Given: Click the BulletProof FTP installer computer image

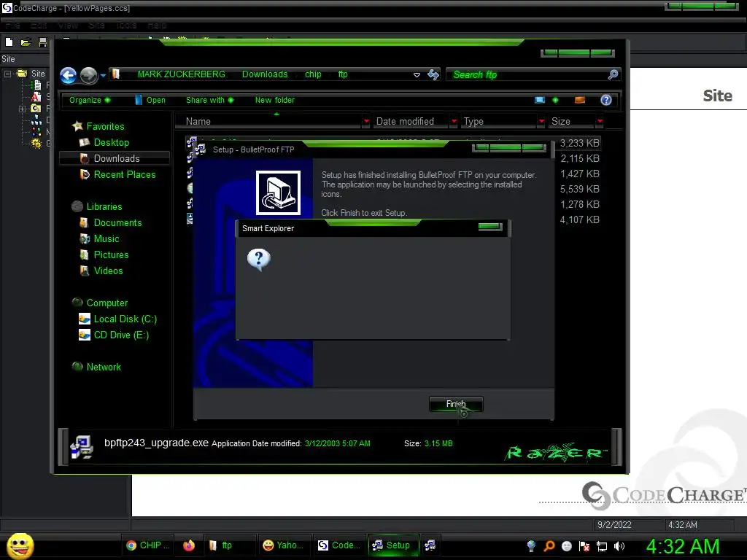Looking at the screenshot, I should (278, 192).
